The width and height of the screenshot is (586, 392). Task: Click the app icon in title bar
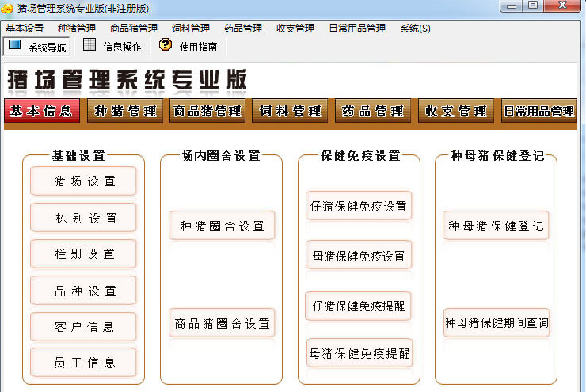point(7,8)
